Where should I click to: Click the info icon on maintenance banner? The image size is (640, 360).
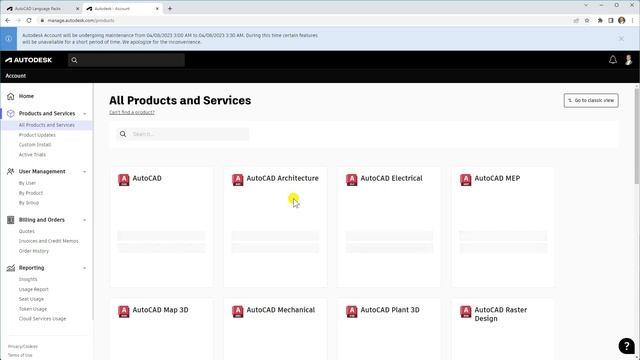pos(8,39)
